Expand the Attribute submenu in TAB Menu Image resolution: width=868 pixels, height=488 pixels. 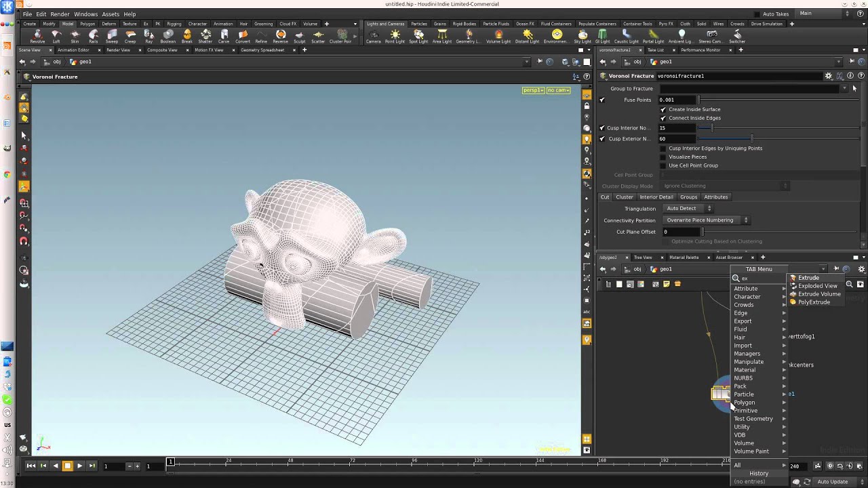(759, 289)
